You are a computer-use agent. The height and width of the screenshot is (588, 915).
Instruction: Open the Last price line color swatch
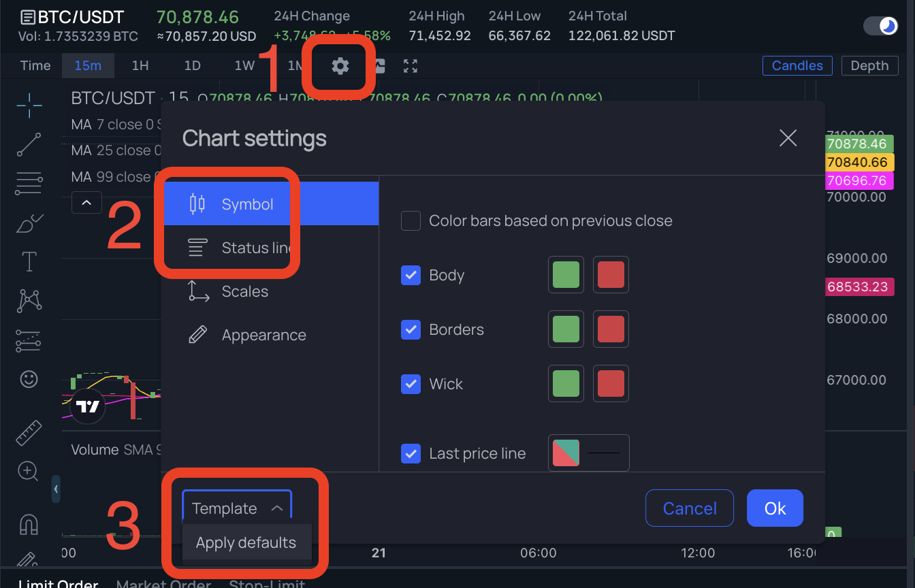(566, 453)
